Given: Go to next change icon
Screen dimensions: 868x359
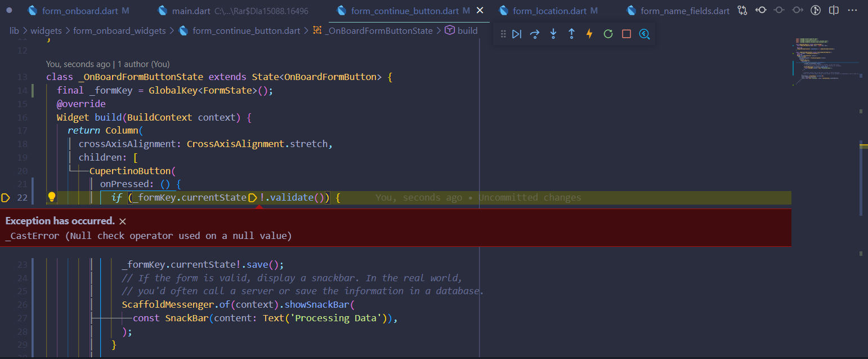Looking at the screenshot, I should point(798,10).
